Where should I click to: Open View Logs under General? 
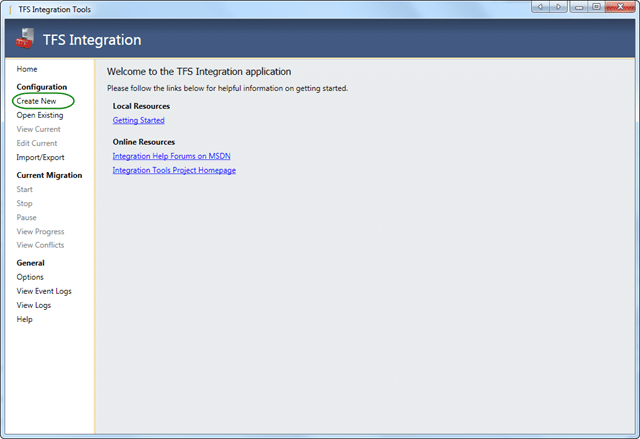(34, 305)
